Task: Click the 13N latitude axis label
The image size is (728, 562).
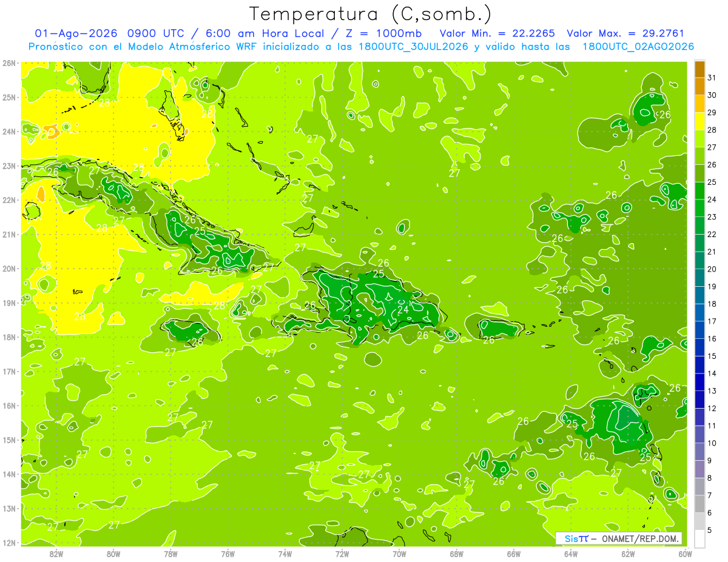Action: 9,508
